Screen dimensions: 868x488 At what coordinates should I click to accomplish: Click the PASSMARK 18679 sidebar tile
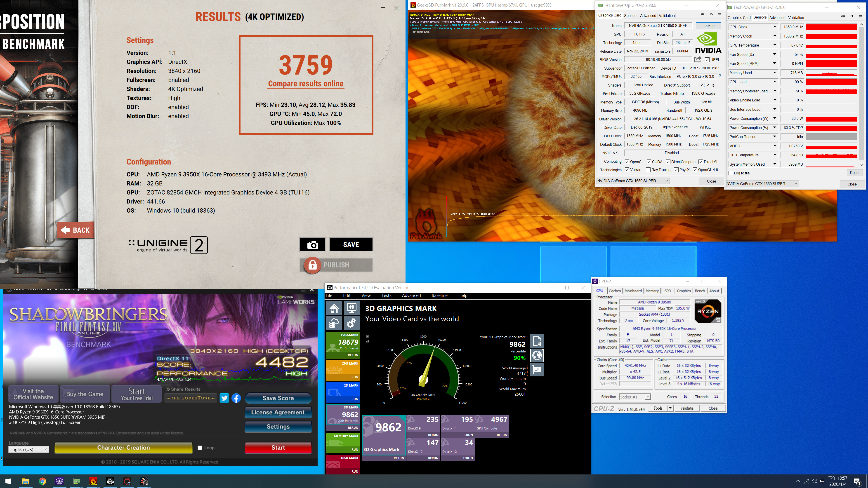click(343, 345)
